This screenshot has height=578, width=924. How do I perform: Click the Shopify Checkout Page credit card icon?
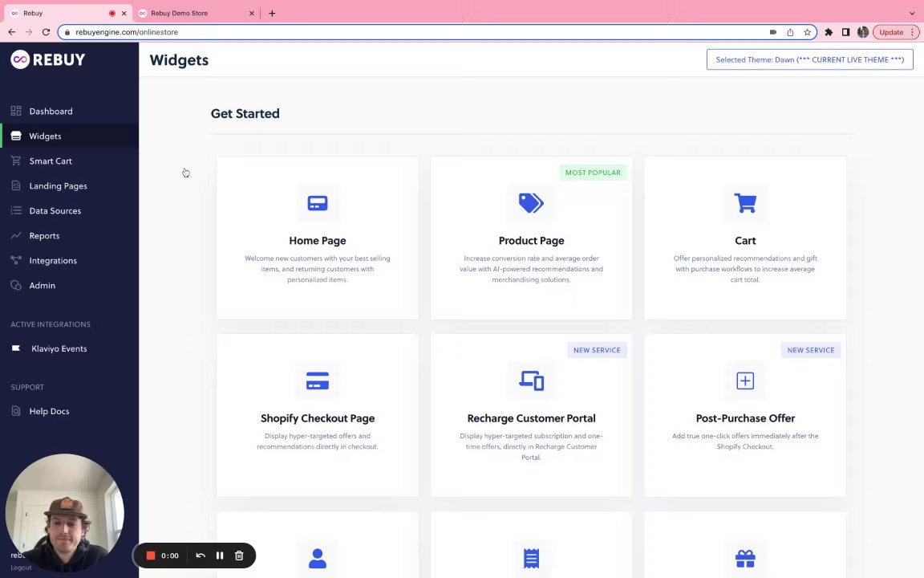pyautogui.click(x=318, y=381)
